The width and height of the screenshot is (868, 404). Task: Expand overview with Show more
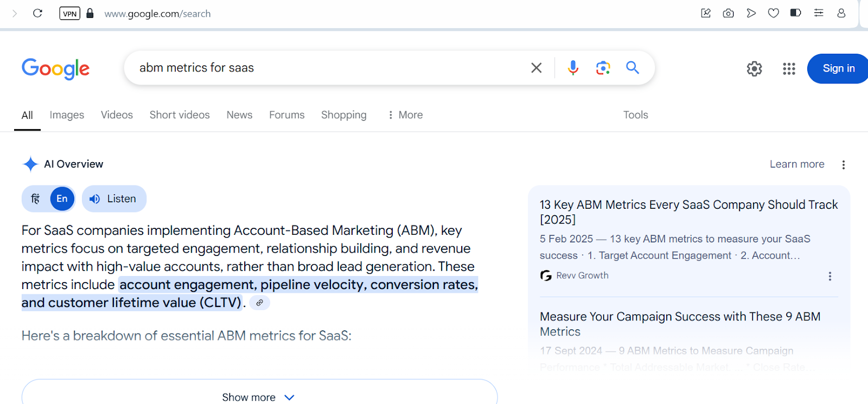[259, 396]
